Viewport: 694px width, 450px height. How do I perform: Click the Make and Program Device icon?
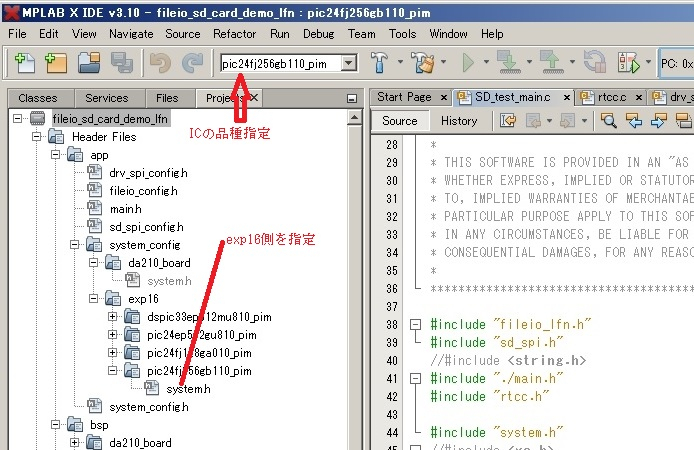tap(509, 62)
